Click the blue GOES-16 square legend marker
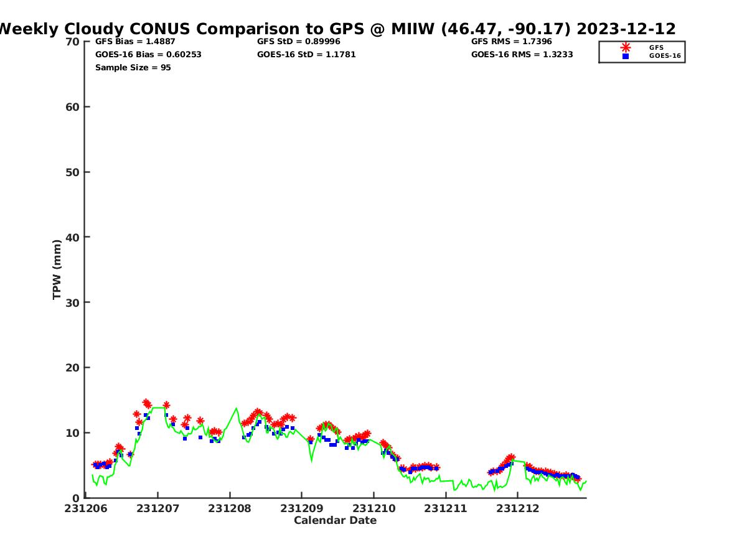The height and width of the screenshot is (560, 747). point(625,56)
